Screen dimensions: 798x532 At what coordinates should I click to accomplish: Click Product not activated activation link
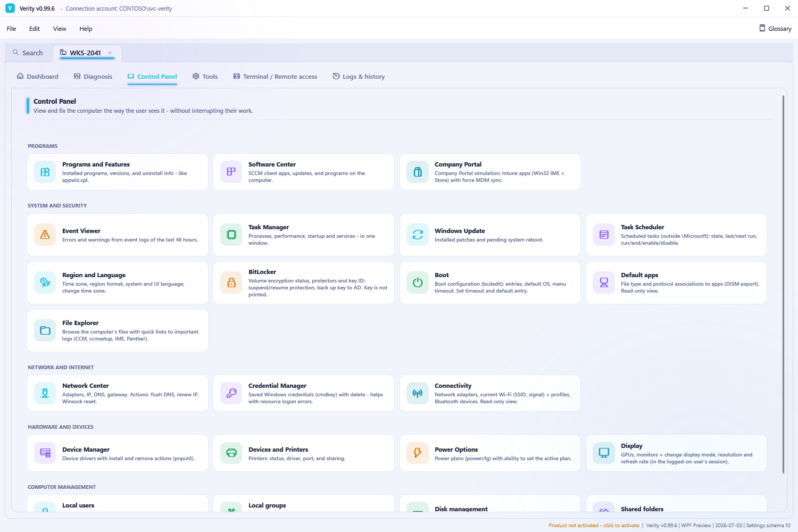pos(594,526)
